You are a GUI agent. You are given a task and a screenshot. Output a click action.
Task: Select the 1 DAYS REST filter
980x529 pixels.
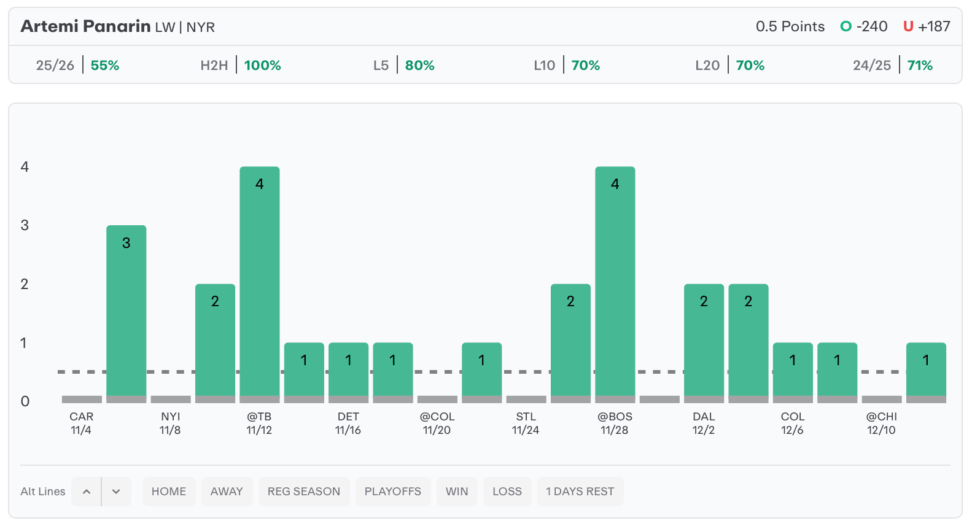click(x=580, y=492)
